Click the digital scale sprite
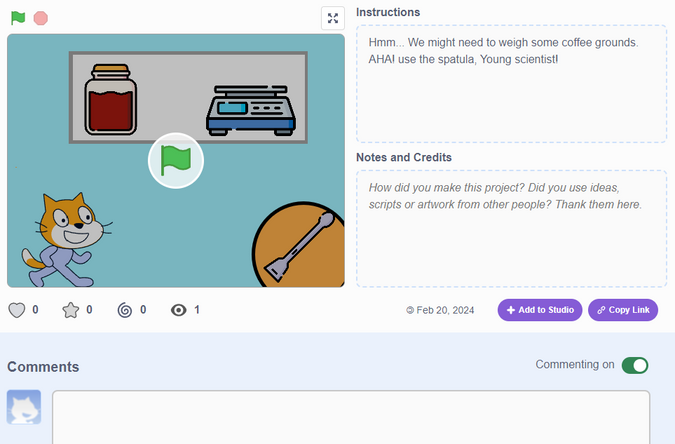This screenshot has height=444, width=675. (251, 110)
